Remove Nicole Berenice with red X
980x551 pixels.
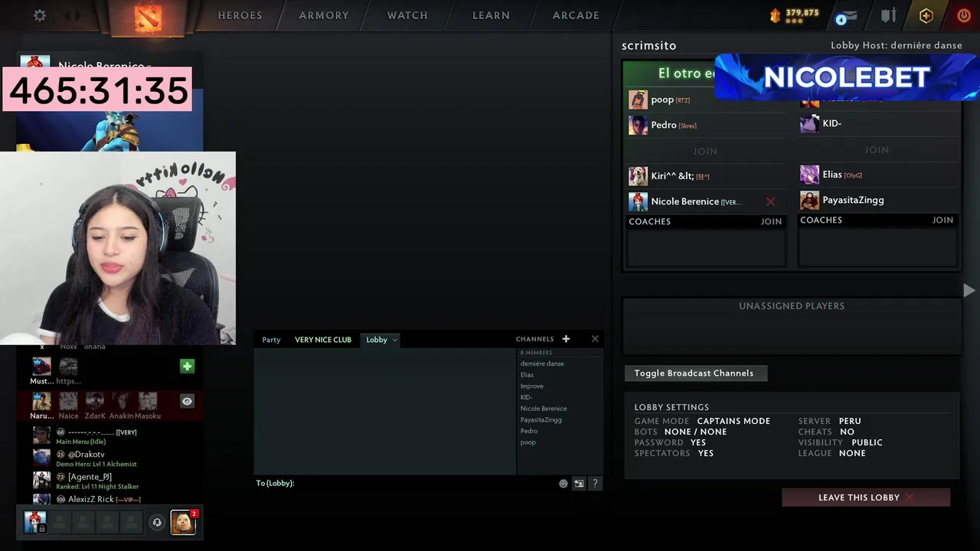click(x=770, y=202)
